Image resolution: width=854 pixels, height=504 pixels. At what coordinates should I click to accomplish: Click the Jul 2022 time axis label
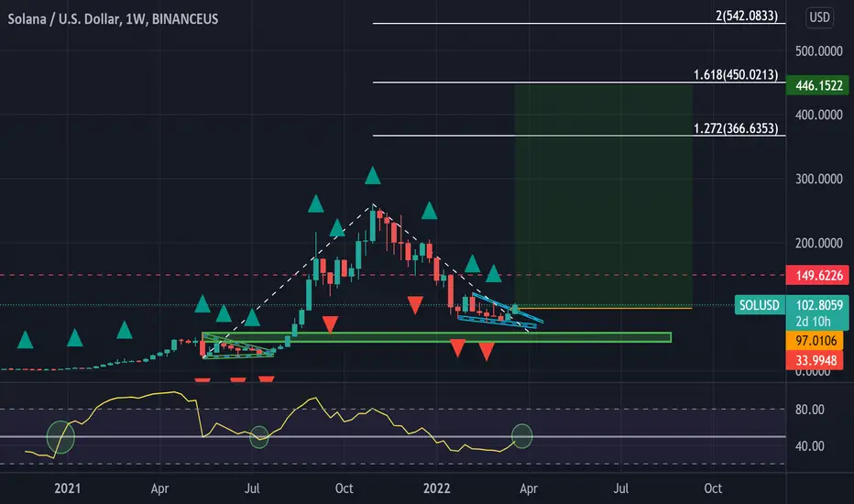click(x=621, y=488)
